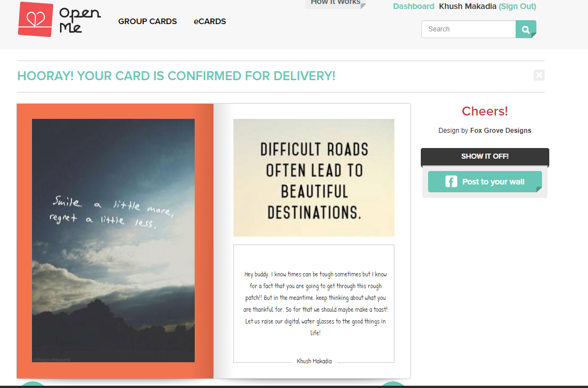Viewport: 588px width, 388px height.
Task: Click the SHOW IT OFF! header
Action: click(485, 156)
